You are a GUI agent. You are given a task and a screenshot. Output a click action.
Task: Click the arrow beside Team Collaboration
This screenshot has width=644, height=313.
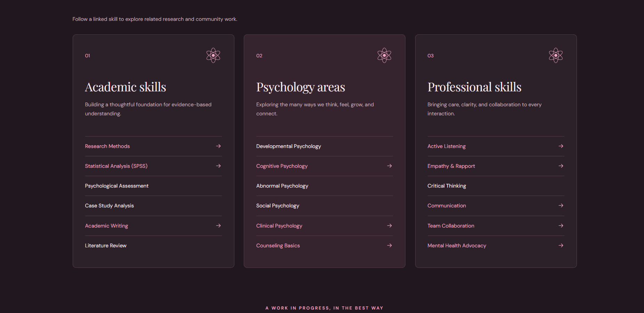point(561,226)
